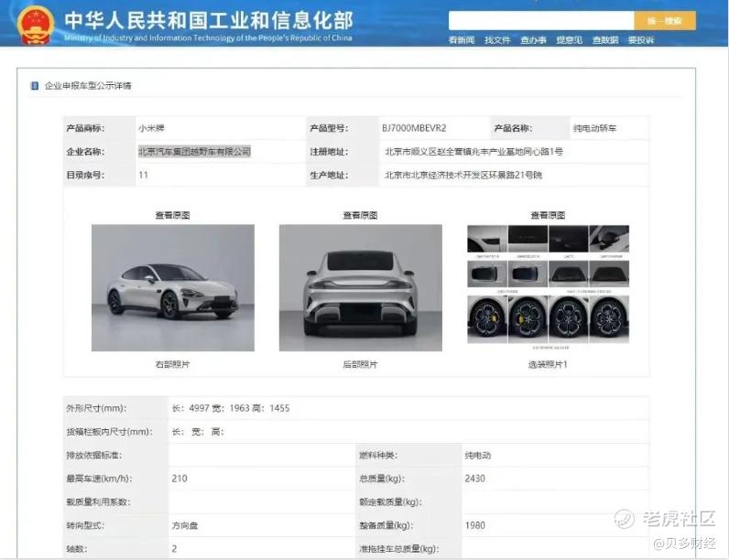Viewport: 729px width, 560px height.
Task: Select the ministry title 中华人民共和国工业和信息化部
Action: (x=209, y=20)
